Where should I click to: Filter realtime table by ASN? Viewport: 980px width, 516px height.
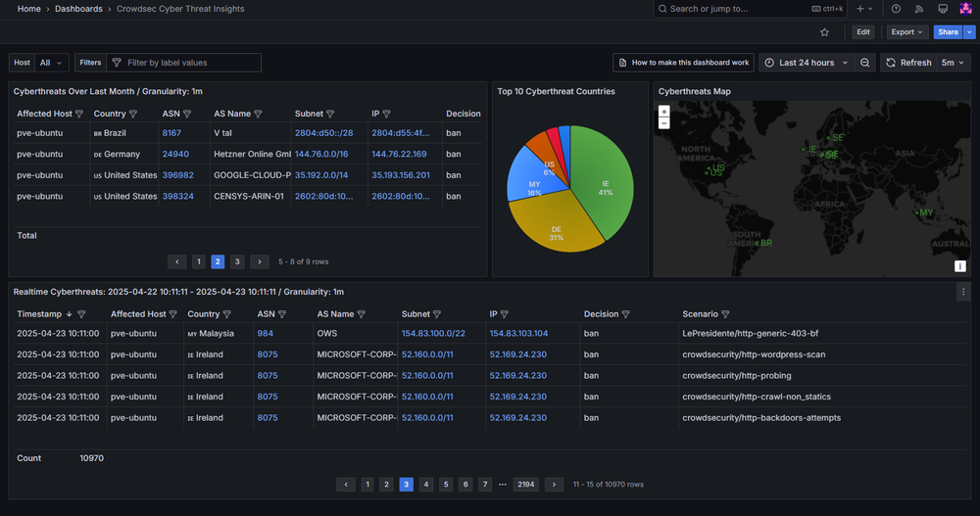point(282,314)
